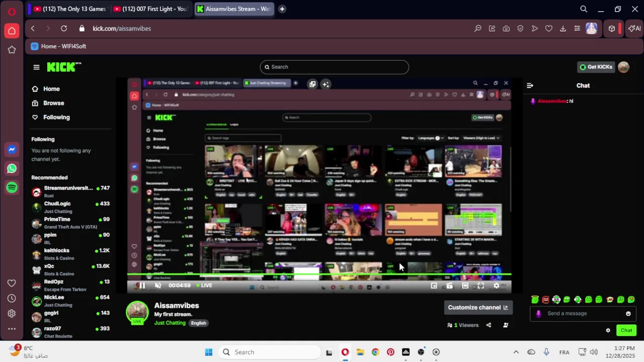This screenshot has width=644, height=362.
Task: Open the Kick hamburger menu
Action: 36,67
